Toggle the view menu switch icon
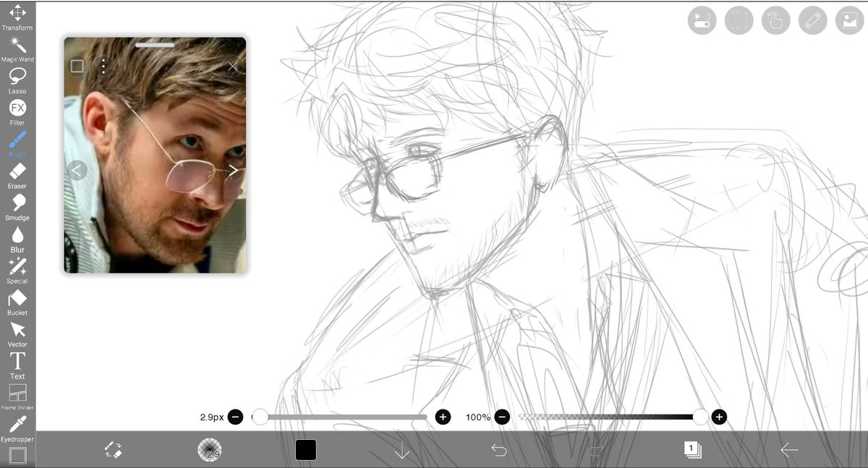 [702, 20]
